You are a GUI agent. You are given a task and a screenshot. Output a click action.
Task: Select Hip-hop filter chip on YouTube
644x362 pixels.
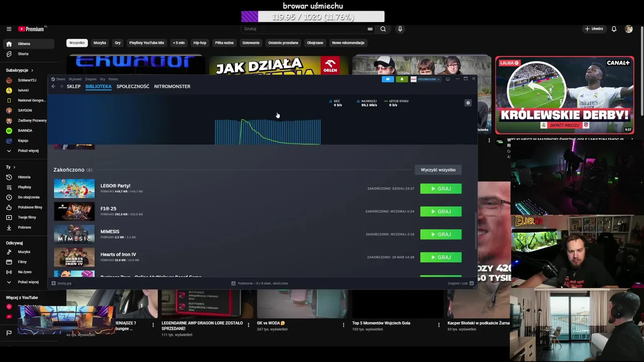pos(200,43)
